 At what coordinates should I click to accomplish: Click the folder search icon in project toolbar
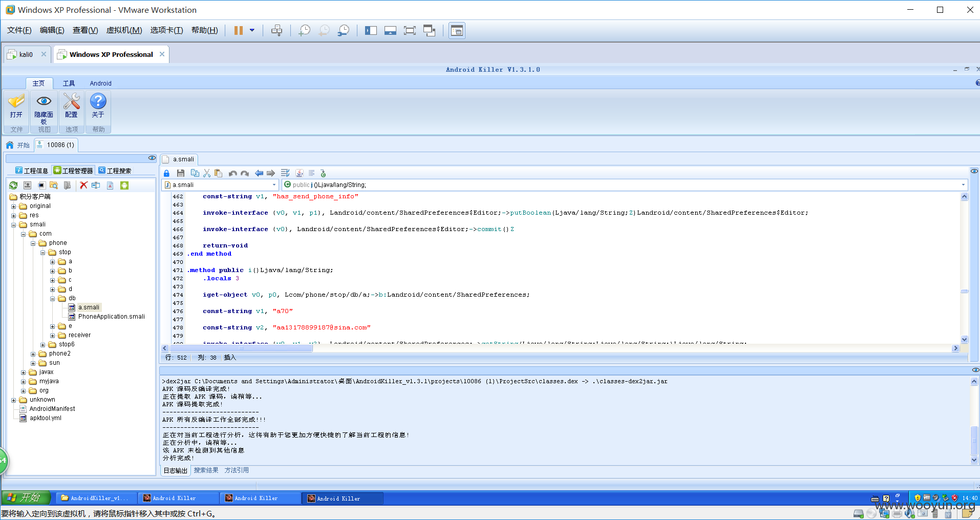point(54,185)
